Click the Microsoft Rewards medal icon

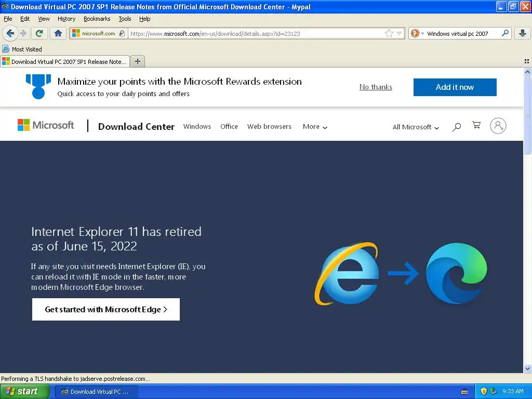coord(38,87)
